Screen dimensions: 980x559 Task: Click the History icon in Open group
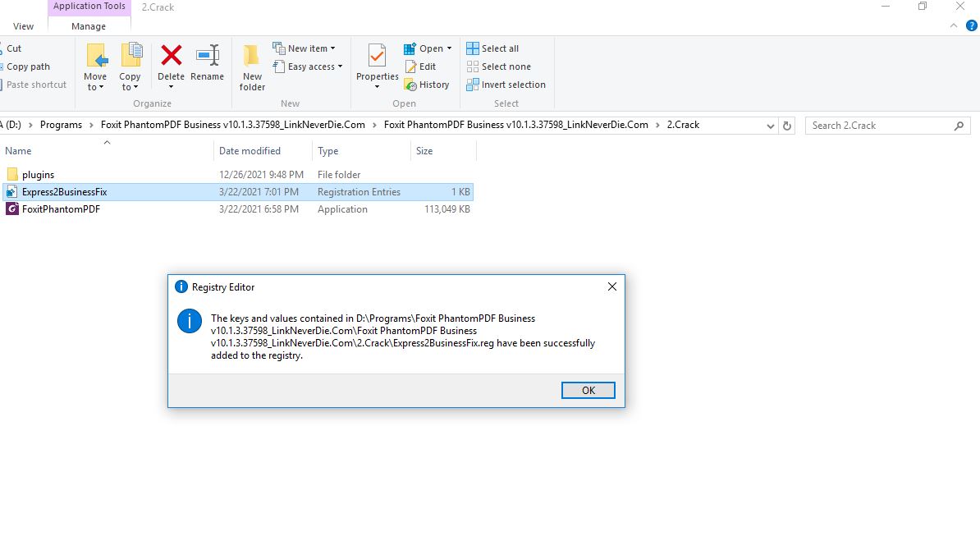point(427,85)
